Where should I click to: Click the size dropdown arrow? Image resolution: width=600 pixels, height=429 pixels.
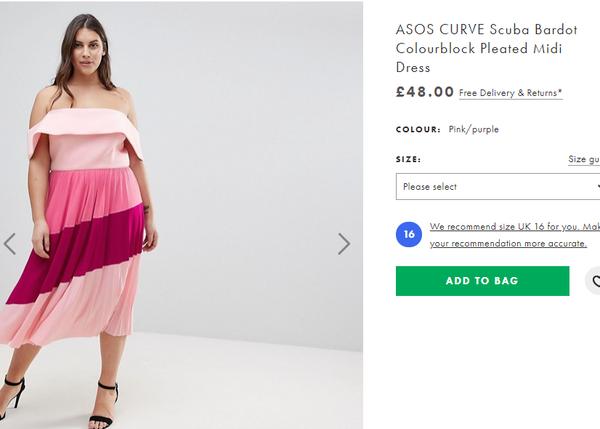[x=596, y=187]
